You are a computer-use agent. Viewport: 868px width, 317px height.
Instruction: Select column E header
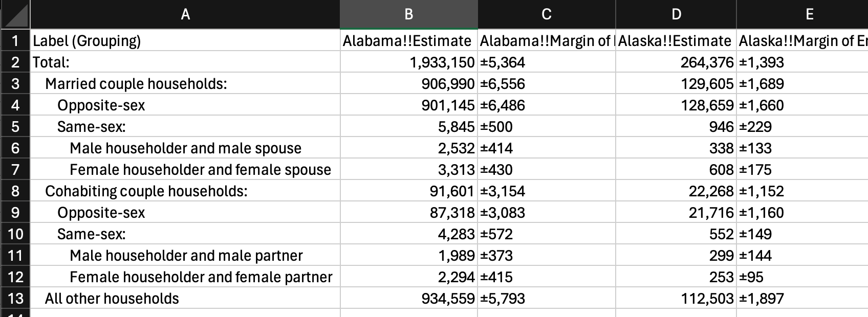click(802, 14)
